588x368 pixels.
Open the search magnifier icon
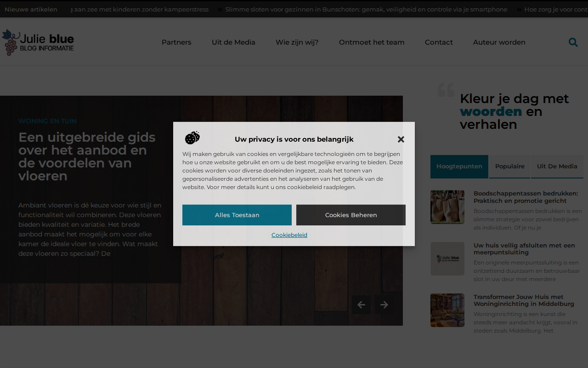[573, 42]
